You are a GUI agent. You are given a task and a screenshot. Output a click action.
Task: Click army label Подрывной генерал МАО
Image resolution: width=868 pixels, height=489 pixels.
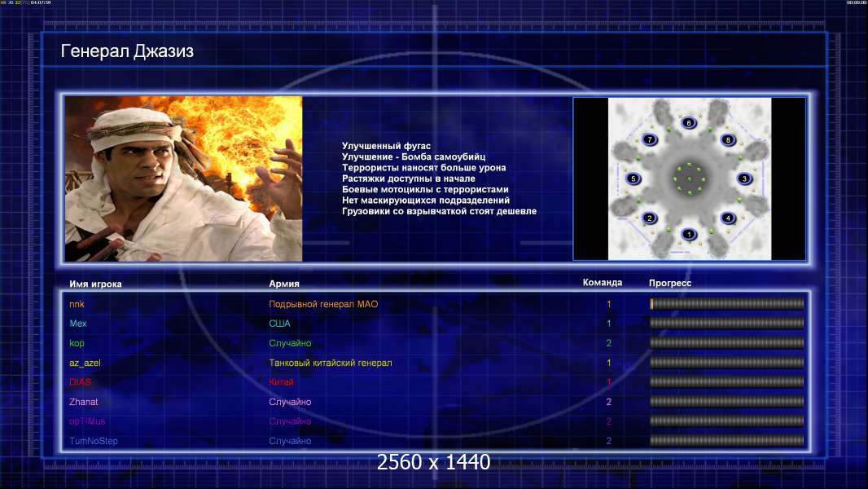(323, 304)
